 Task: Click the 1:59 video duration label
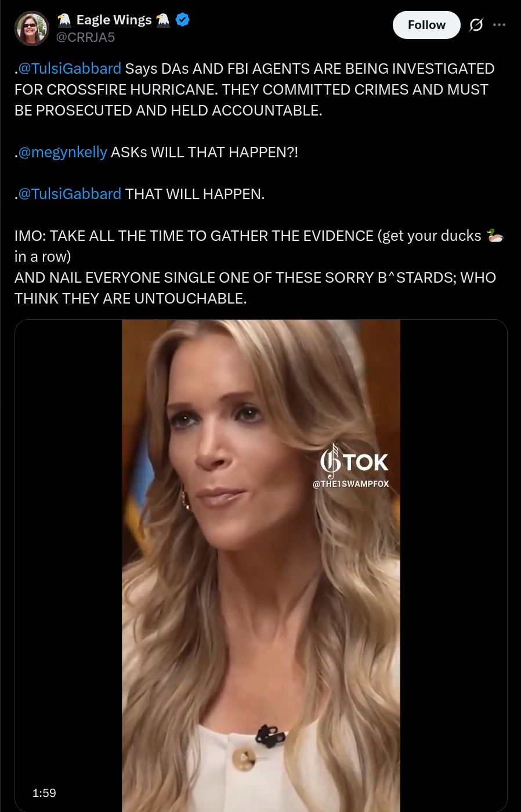[44, 793]
